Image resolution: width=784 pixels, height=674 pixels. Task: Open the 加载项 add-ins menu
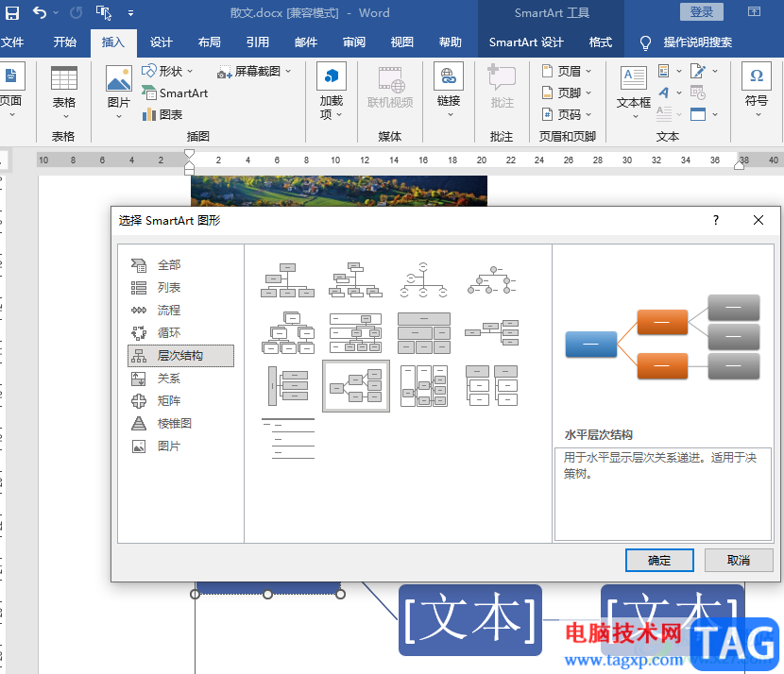click(331, 93)
